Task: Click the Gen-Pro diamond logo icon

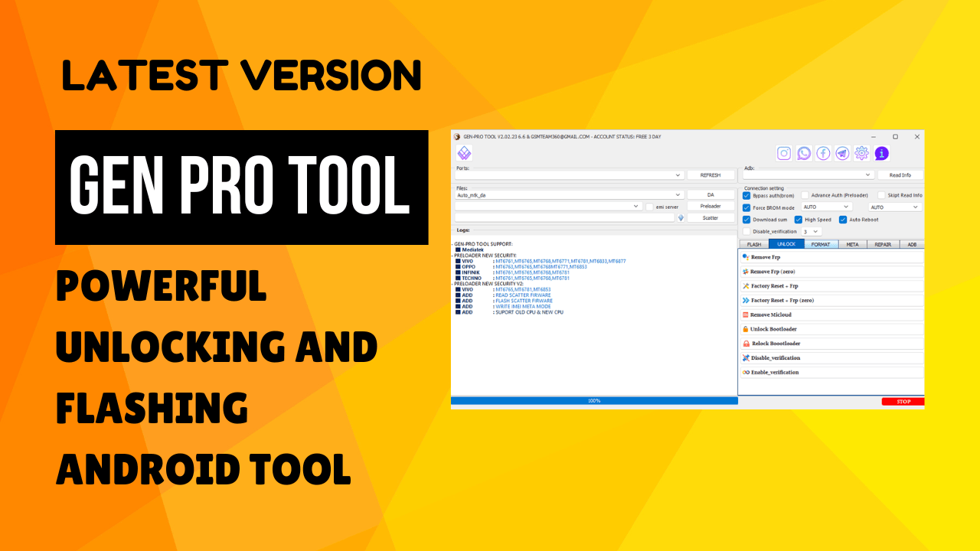Action: coord(464,153)
